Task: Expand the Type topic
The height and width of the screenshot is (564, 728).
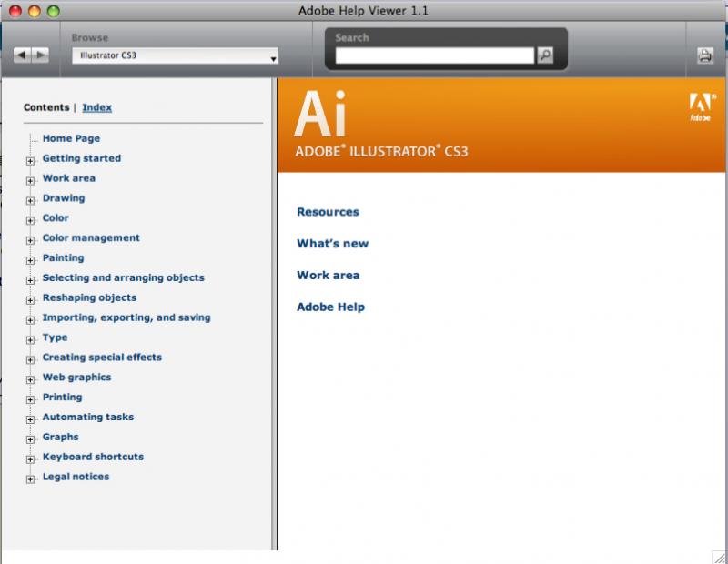Action: (30, 340)
